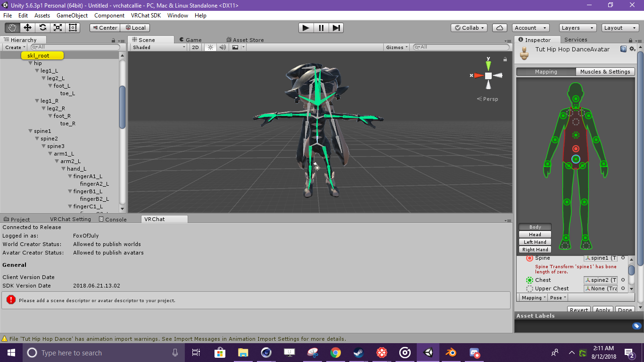Collapse the leg1_L tree node
The width and height of the screenshot is (644, 362).
coord(37,71)
